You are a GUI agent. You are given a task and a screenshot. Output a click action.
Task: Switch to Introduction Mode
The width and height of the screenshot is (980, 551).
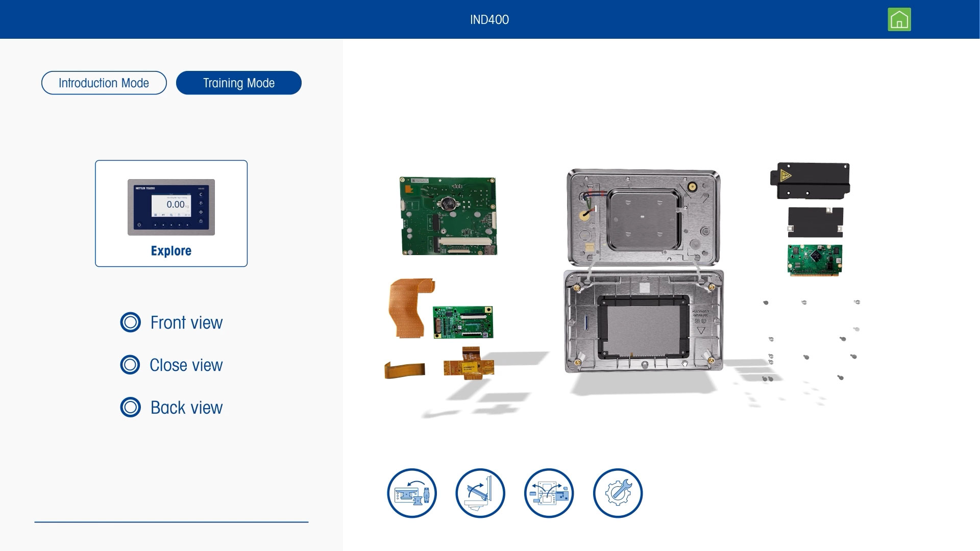click(104, 83)
